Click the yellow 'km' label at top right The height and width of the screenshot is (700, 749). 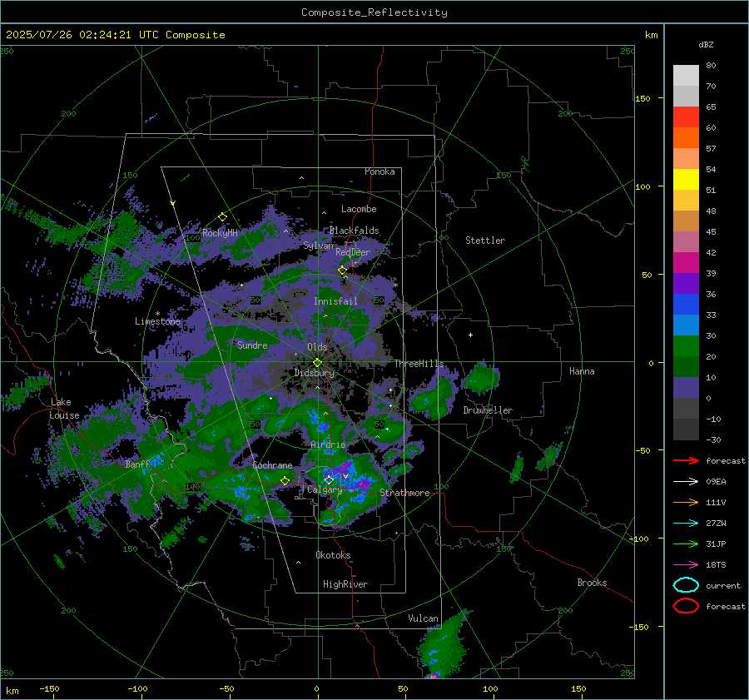[x=651, y=35]
